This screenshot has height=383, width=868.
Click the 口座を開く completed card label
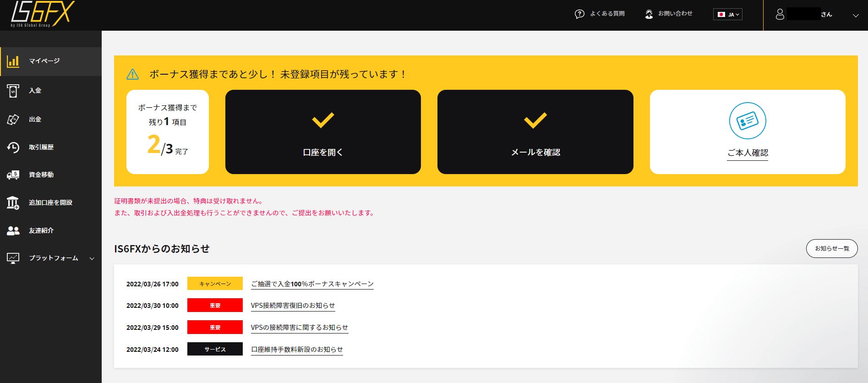[x=323, y=153]
